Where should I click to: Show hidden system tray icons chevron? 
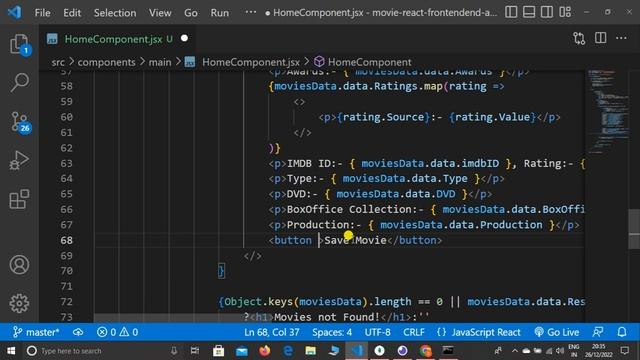click(514, 351)
